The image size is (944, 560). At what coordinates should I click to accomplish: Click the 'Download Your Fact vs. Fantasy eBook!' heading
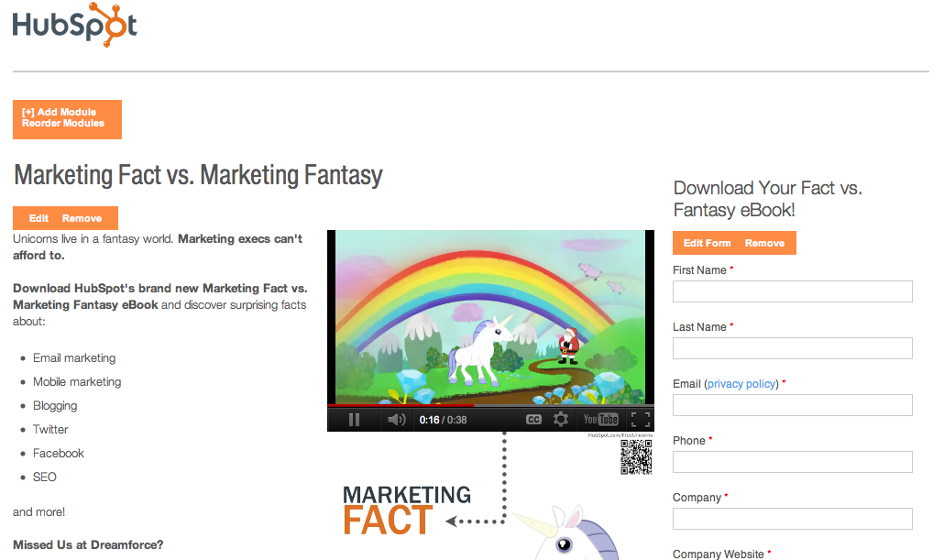pos(768,199)
